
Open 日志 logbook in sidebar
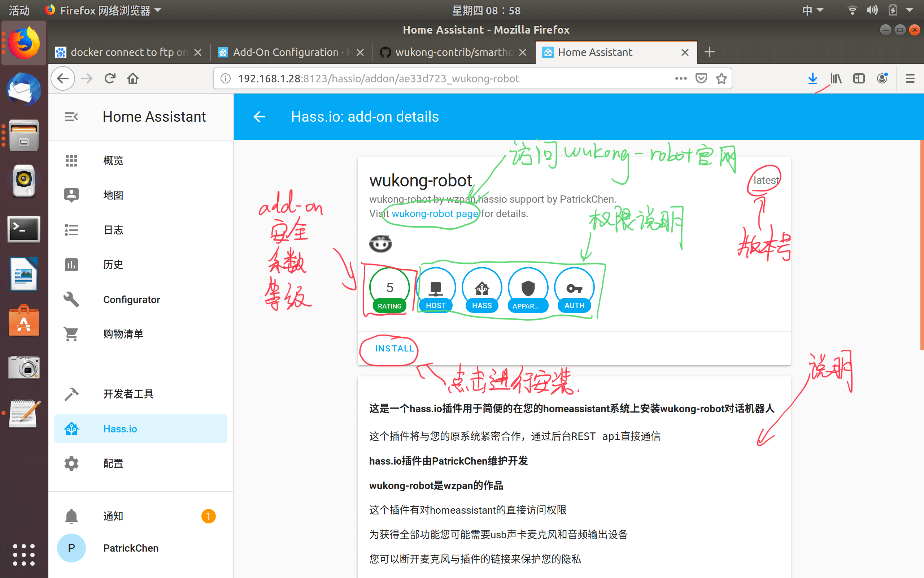pyautogui.click(x=140, y=230)
